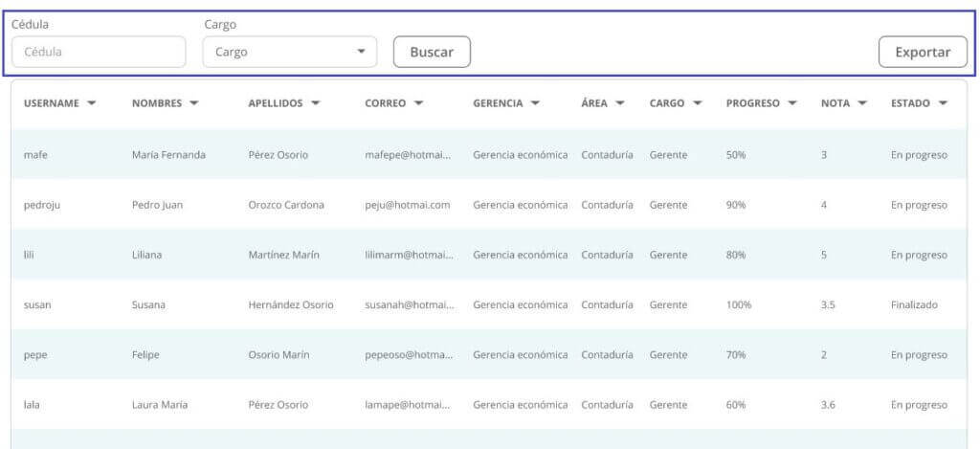
Task: Click the 100% progress cell for Susana
Action: 739,305
